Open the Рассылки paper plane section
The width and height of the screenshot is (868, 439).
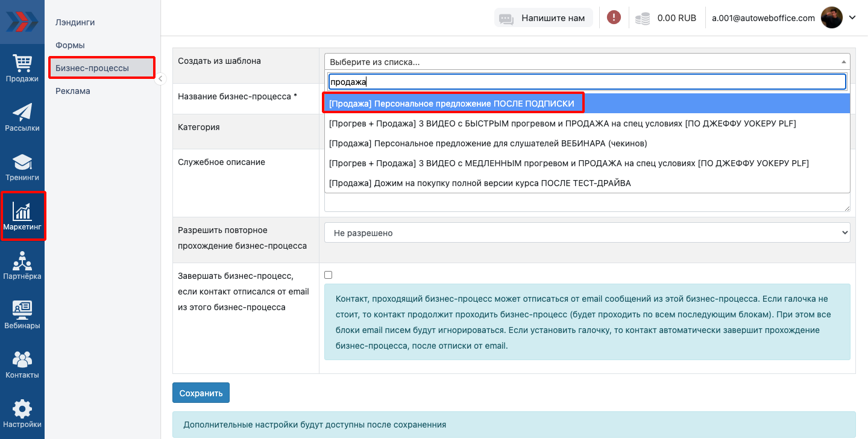[22, 117]
